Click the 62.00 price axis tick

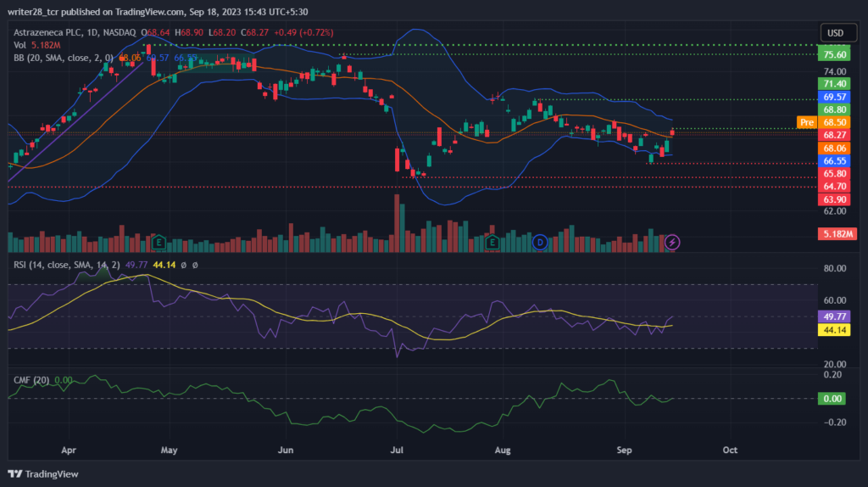click(835, 211)
